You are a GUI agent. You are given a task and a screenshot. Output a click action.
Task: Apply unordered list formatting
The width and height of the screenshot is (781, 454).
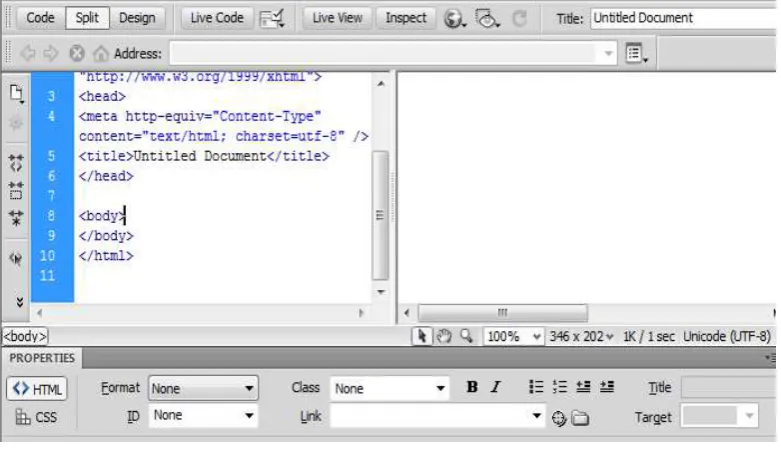(536, 387)
